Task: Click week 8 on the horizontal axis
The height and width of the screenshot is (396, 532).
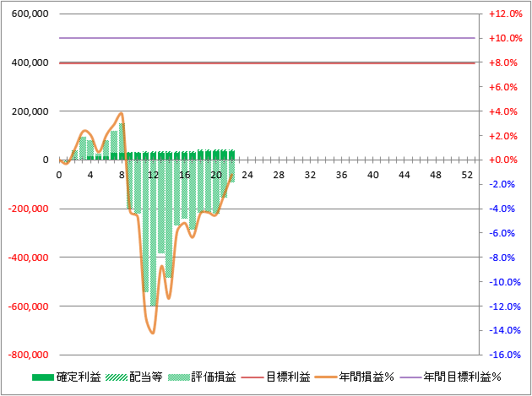Action: [x=122, y=175]
